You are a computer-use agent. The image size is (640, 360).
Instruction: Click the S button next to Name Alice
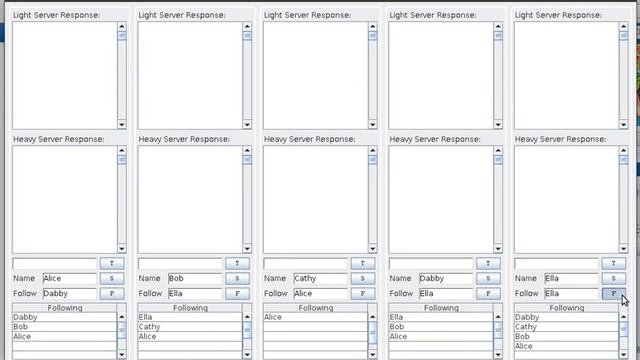pos(112,278)
